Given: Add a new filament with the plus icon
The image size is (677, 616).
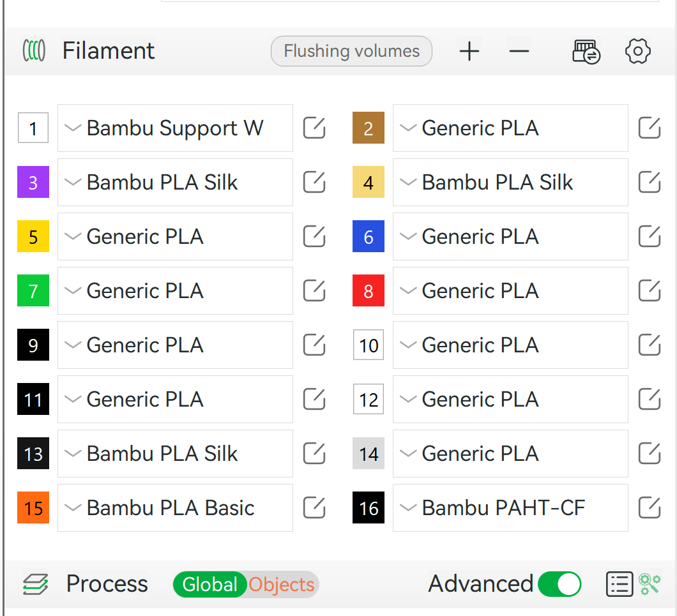Looking at the screenshot, I should (469, 51).
